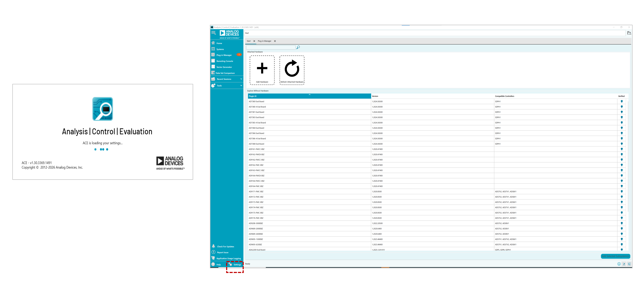
Task: Close the Start tab
Action: [x=254, y=41]
